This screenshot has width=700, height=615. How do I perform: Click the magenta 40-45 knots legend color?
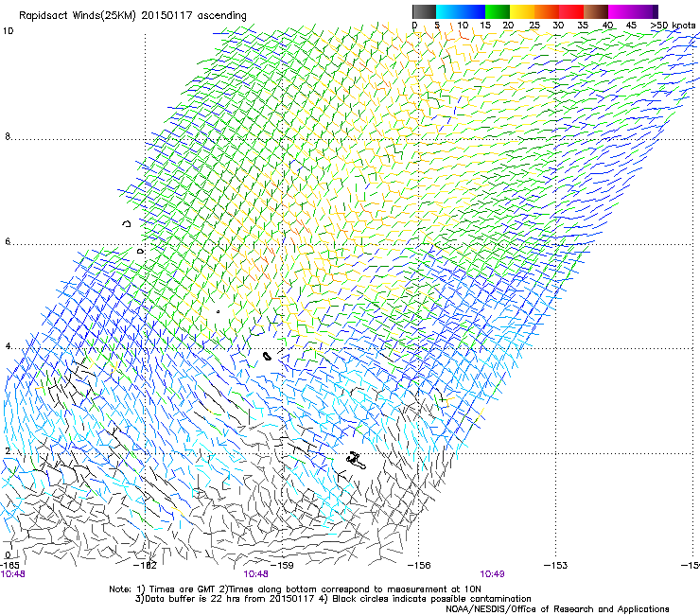pyautogui.click(x=621, y=11)
